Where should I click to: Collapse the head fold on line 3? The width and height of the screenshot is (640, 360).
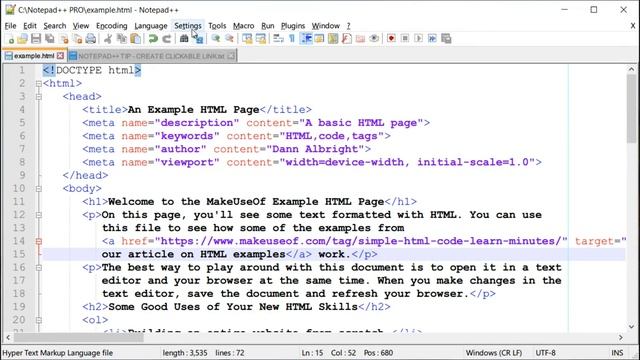(39, 97)
